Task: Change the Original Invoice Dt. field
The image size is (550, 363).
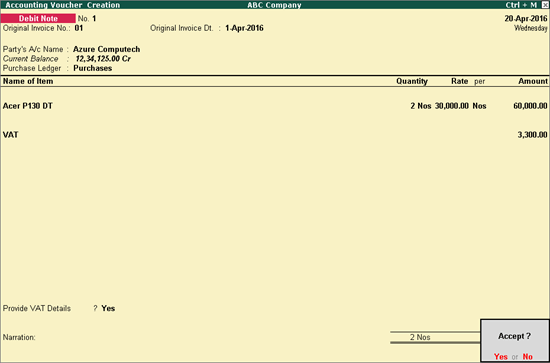Action: pos(244,28)
